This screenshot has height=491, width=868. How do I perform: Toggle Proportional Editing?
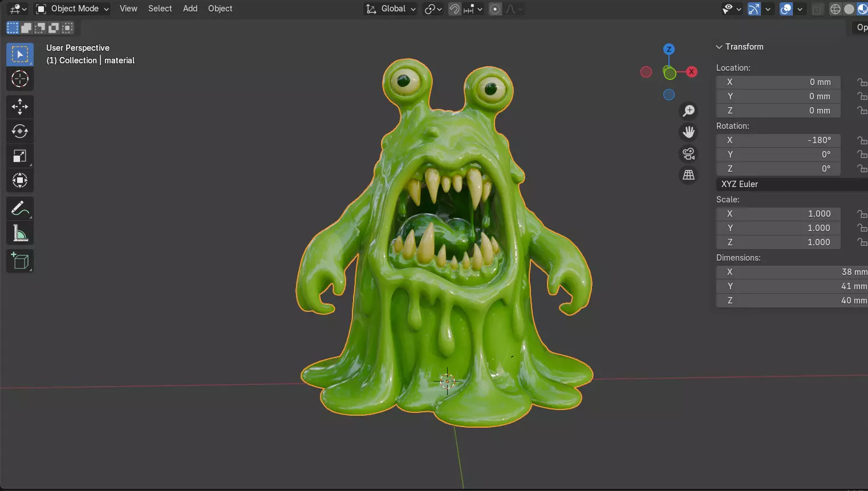click(x=495, y=9)
